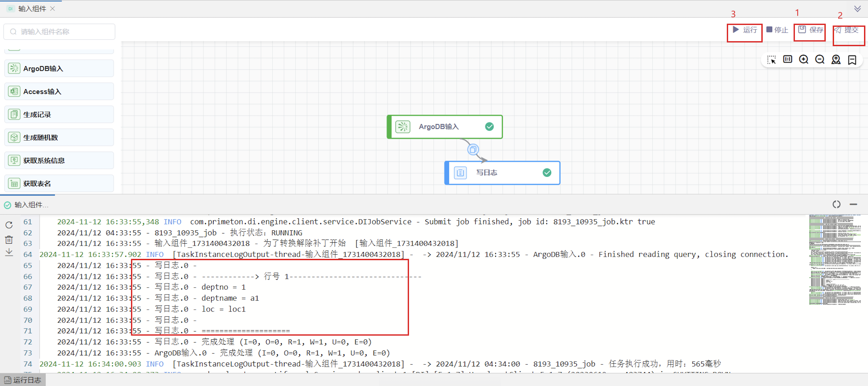Click the Submit (提交) icon
Viewport: 868px width, 386px height.
click(x=838, y=30)
